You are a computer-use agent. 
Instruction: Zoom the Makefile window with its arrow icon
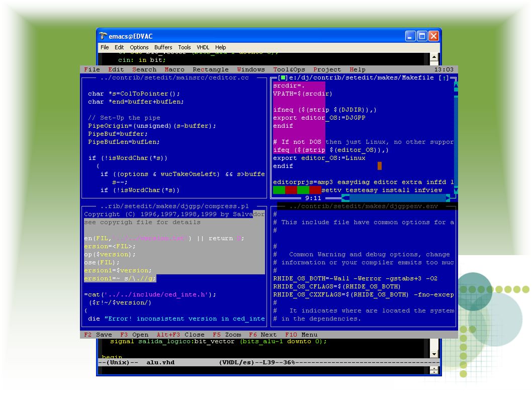click(444, 78)
